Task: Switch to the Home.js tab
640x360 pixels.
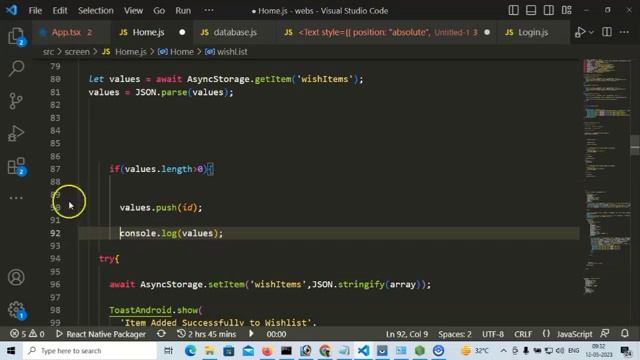Action: [x=151, y=32]
